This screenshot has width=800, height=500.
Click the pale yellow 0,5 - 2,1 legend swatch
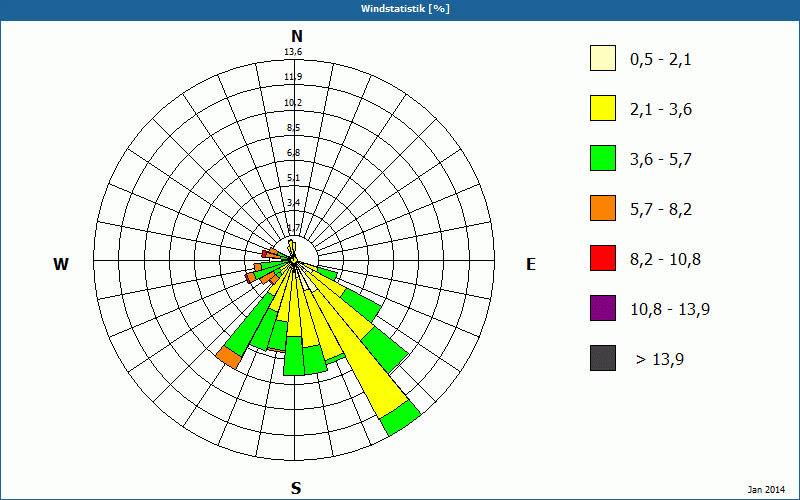(603, 58)
